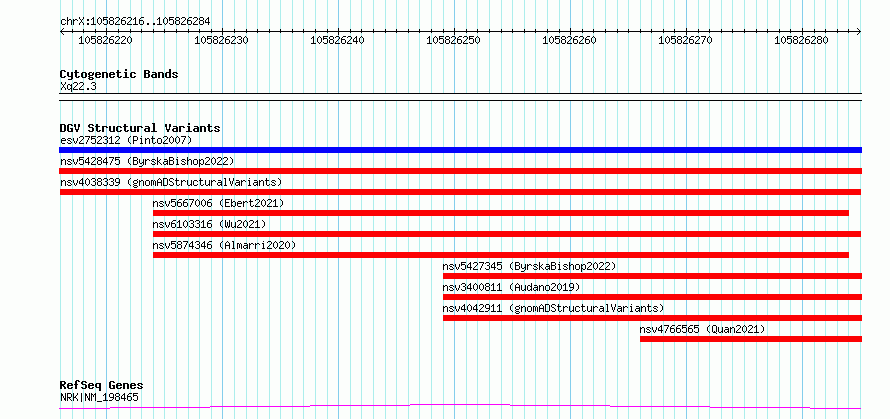The width and height of the screenshot is (890, 419).
Task: Select nsv4042911 (gnomADStructuralVariants) label
Action: tap(553, 308)
